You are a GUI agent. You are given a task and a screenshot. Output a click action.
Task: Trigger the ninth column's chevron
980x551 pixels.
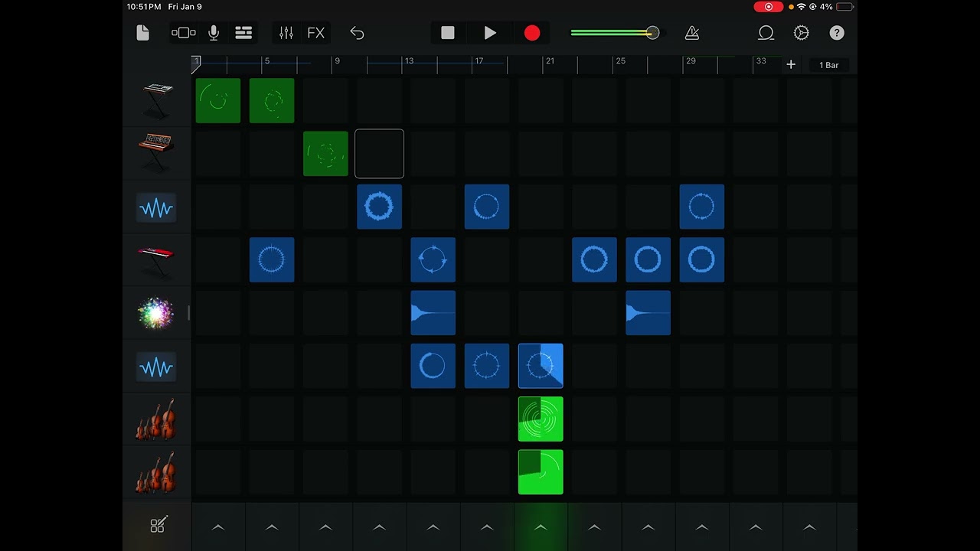[648, 527]
